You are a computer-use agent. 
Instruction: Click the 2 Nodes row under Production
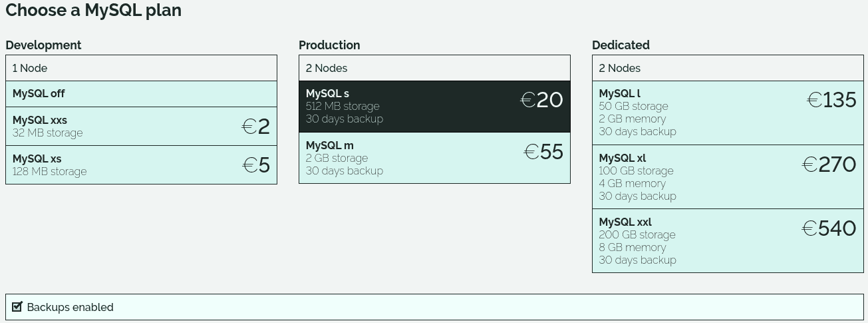434,68
